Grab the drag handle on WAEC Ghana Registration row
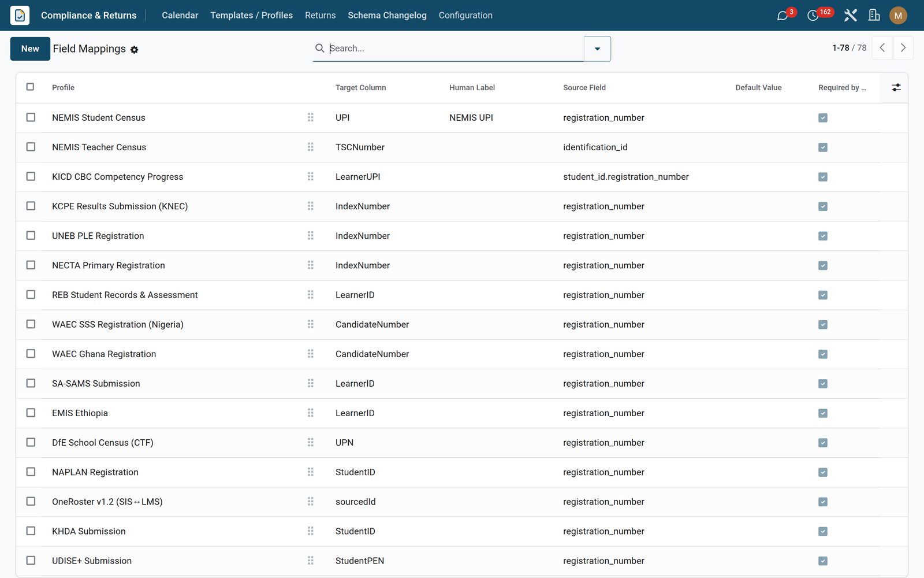The image size is (924, 578). pos(311,354)
